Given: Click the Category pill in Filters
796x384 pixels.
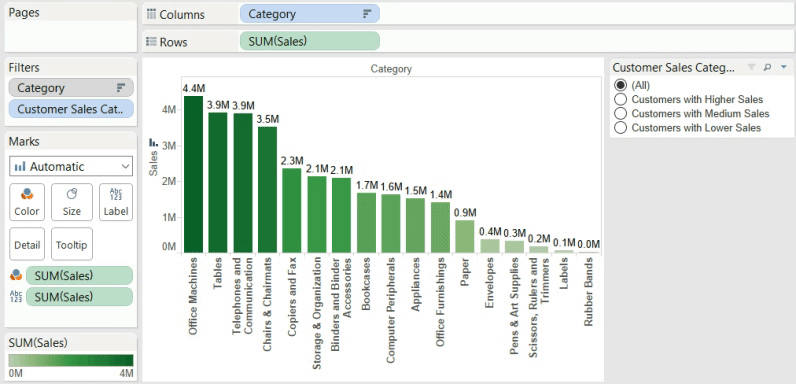Looking at the screenshot, I should tap(71, 88).
